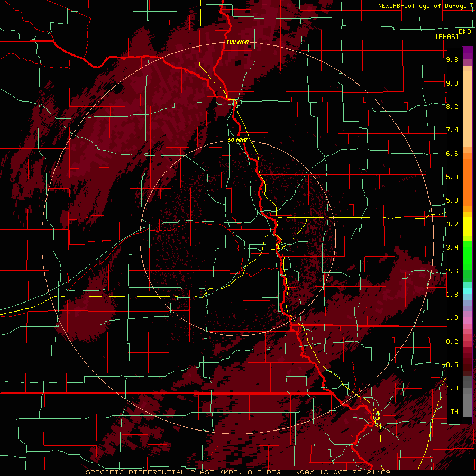The image size is (476, 476).
Task: Select the 2.6 scale label
Action: pyautogui.click(x=452, y=271)
